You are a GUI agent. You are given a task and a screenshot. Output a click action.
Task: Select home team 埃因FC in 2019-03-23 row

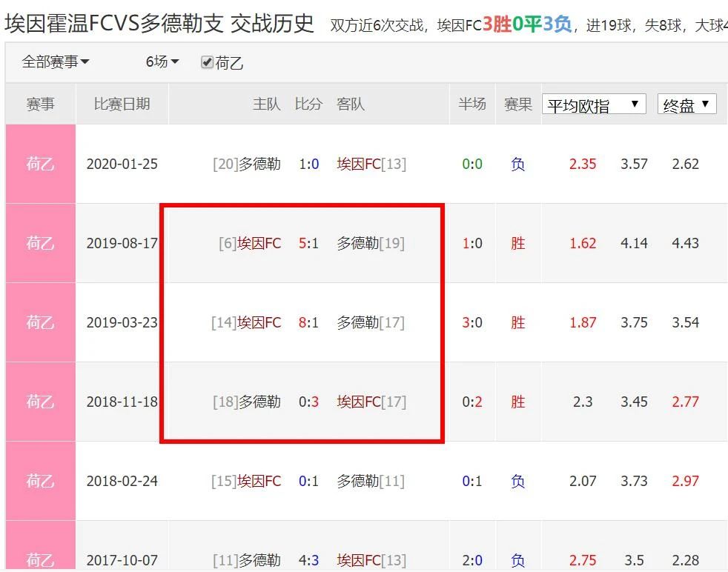(x=259, y=322)
